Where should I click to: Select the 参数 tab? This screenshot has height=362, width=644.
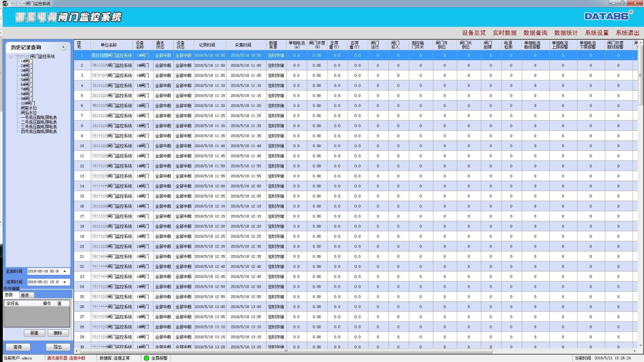(x=9, y=295)
